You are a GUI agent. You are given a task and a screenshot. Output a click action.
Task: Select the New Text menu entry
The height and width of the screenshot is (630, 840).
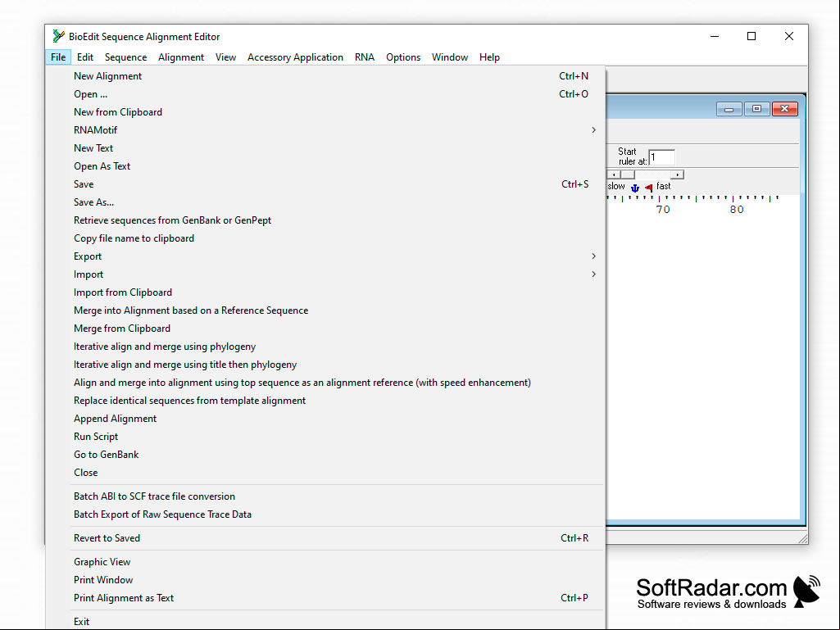[325, 148]
